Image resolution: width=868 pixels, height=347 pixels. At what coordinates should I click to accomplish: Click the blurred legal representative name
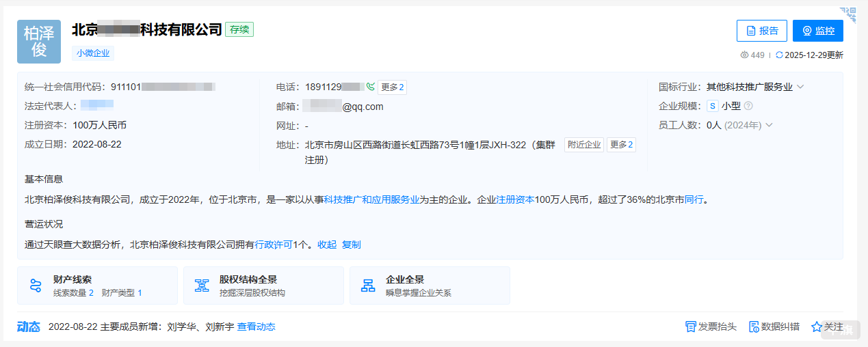pos(97,105)
